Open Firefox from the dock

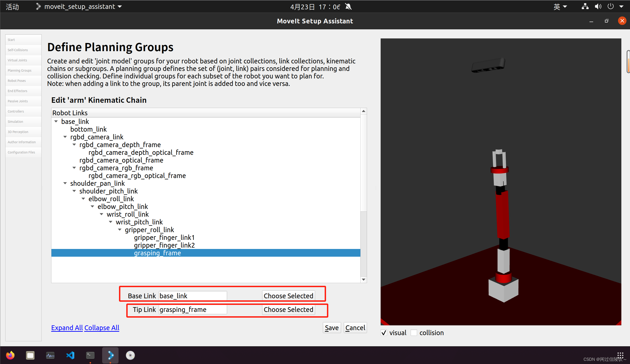(10, 355)
